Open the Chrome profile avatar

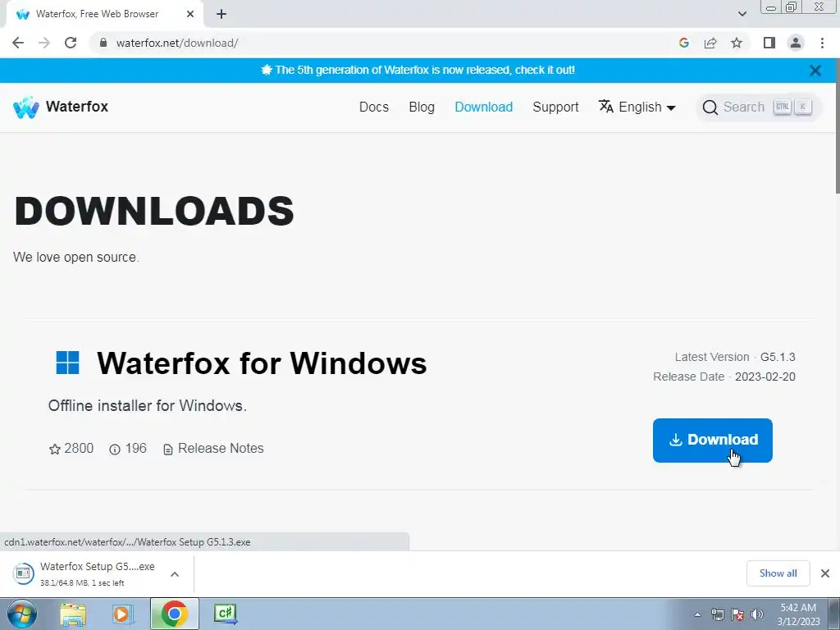796,43
